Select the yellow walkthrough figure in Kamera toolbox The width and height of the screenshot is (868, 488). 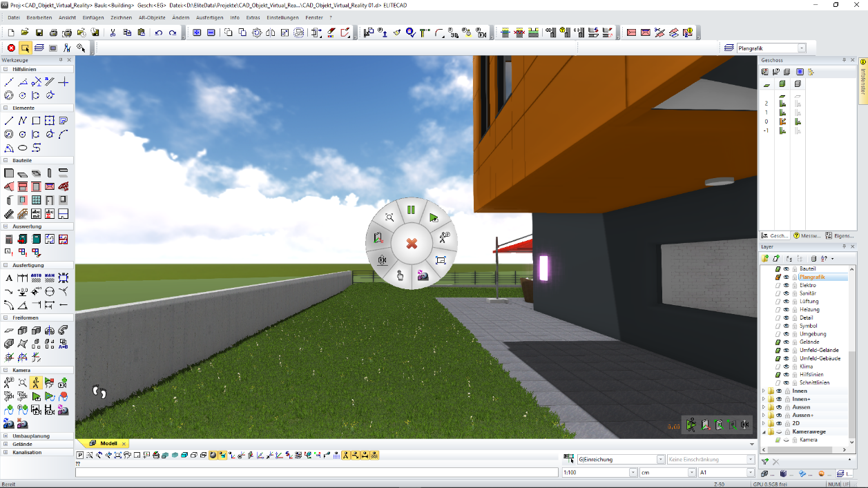[36, 382]
